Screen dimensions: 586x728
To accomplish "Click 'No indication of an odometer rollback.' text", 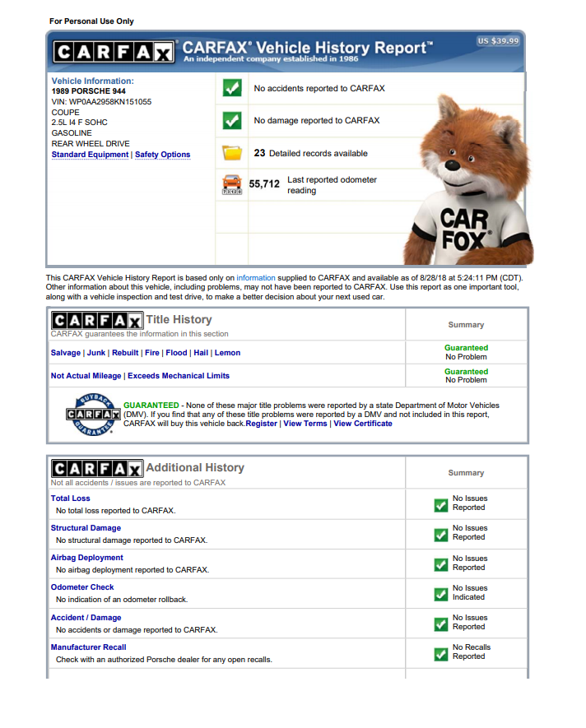I will [122, 600].
